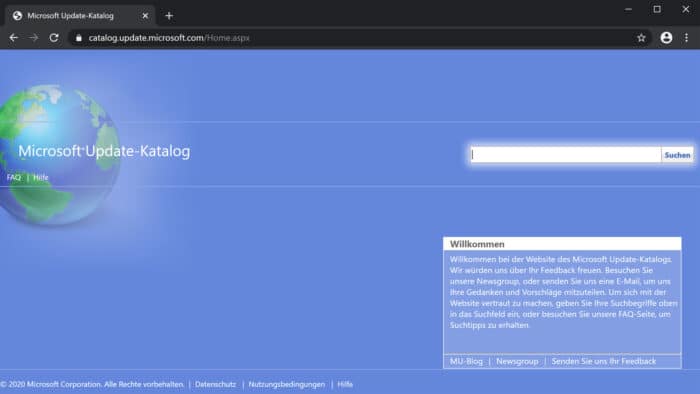The width and height of the screenshot is (700, 394).
Task: Click the Suchen search button
Action: [677, 155]
